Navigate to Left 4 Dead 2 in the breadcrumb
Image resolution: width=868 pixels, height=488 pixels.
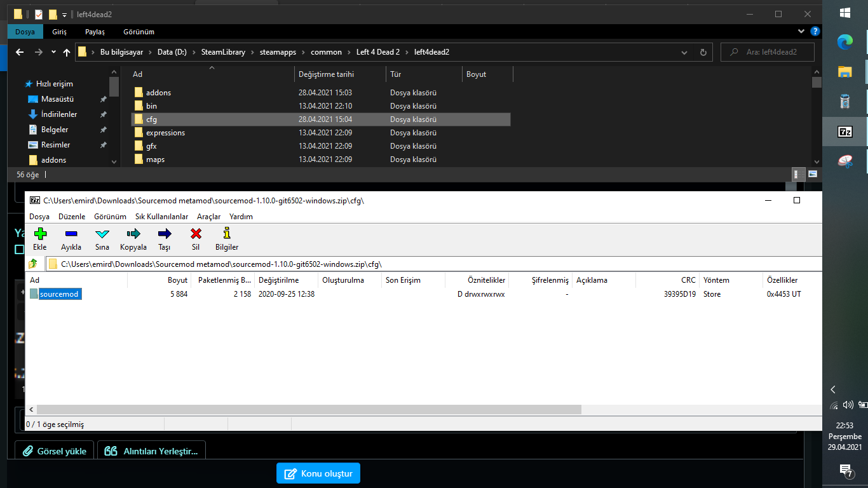coord(377,52)
